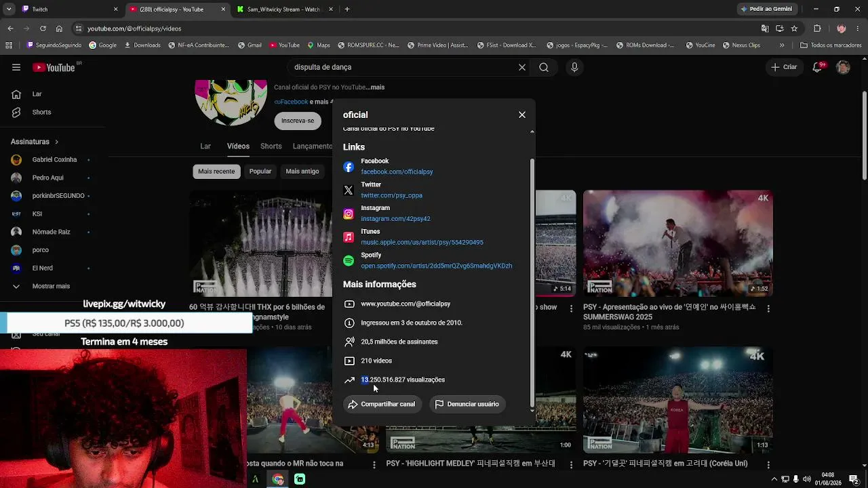This screenshot has width=868, height=488.
Task: Open the El Nerd subscription avatar
Action: tap(17, 268)
